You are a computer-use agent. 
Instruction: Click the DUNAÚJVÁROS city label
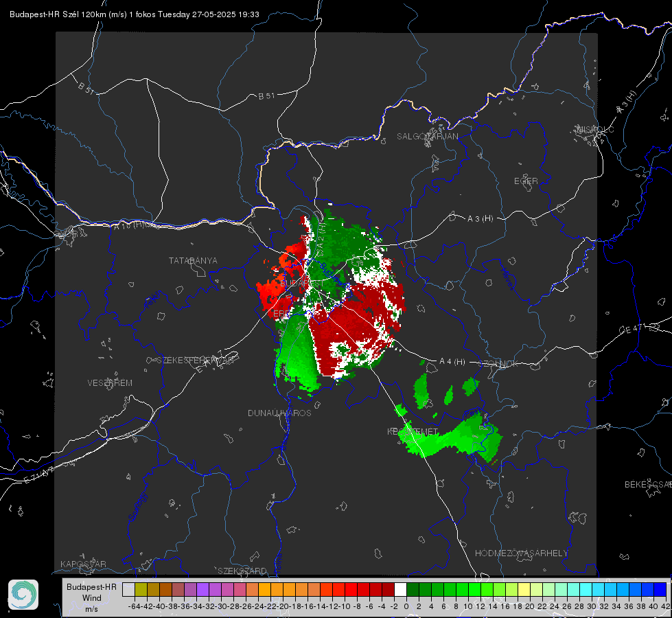[279, 413]
